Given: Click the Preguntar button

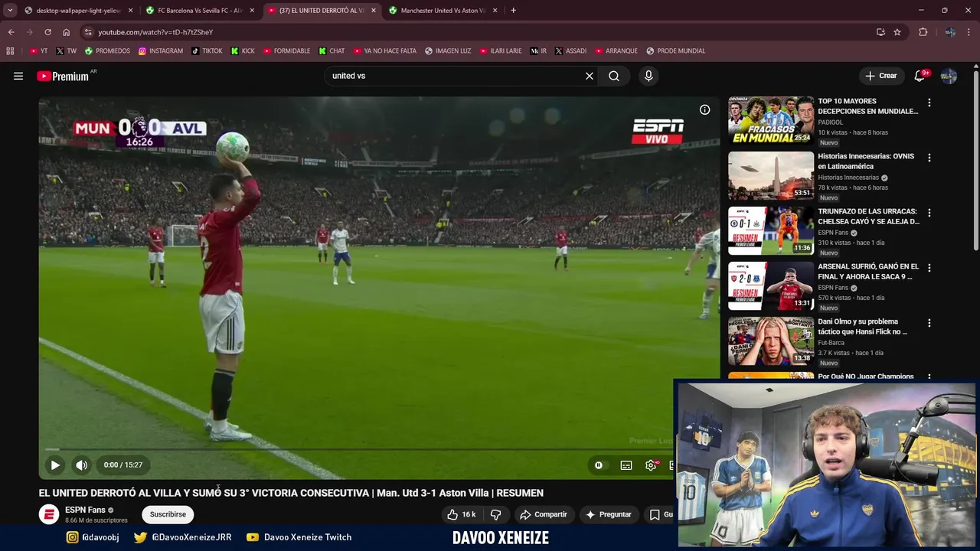Looking at the screenshot, I should (608, 514).
